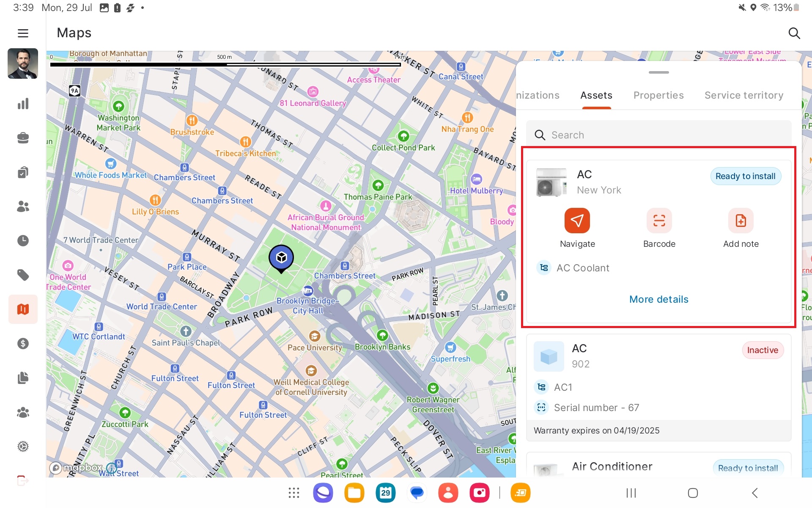This screenshot has width=812, height=508.
Task: Open the Android app drawer grid
Action: point(294,493)
